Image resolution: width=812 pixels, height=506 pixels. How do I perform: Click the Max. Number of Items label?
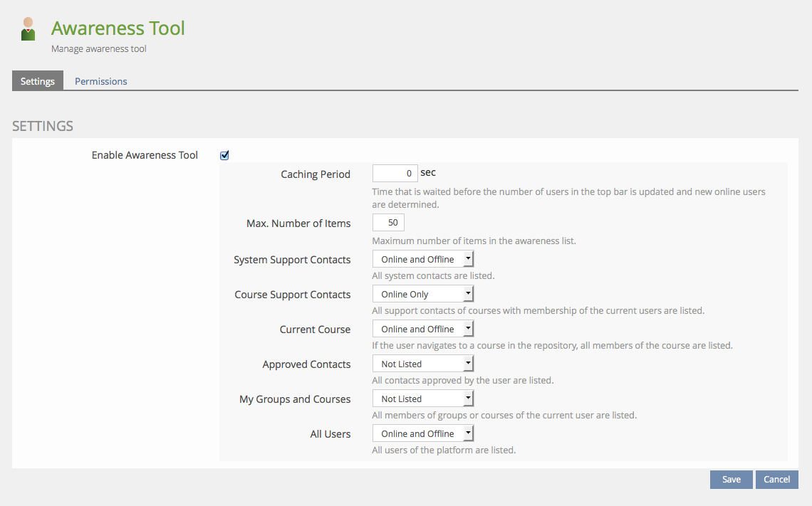pos(298,223)
